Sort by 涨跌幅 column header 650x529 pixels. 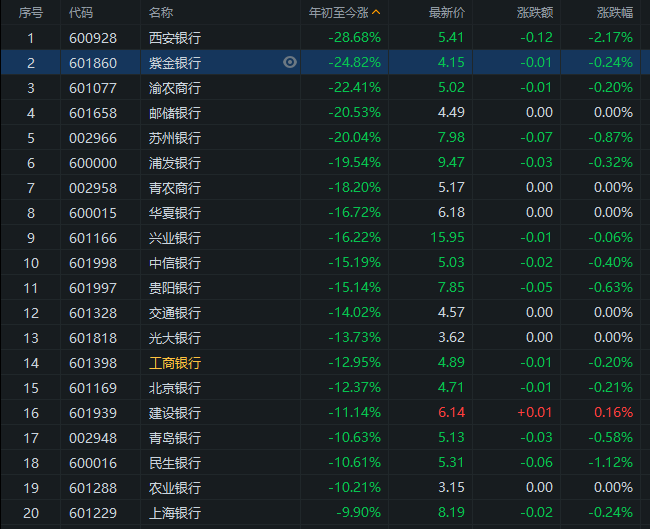tap(615, 13)
